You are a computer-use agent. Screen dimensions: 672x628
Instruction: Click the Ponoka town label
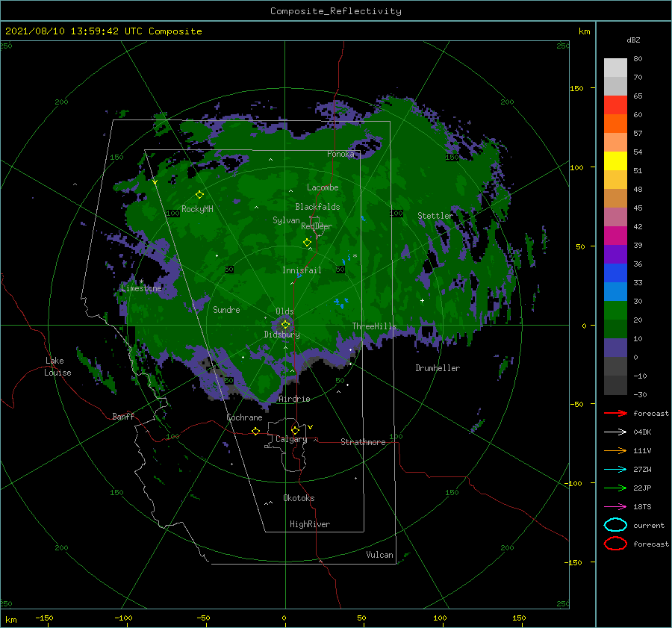(340, 154)
